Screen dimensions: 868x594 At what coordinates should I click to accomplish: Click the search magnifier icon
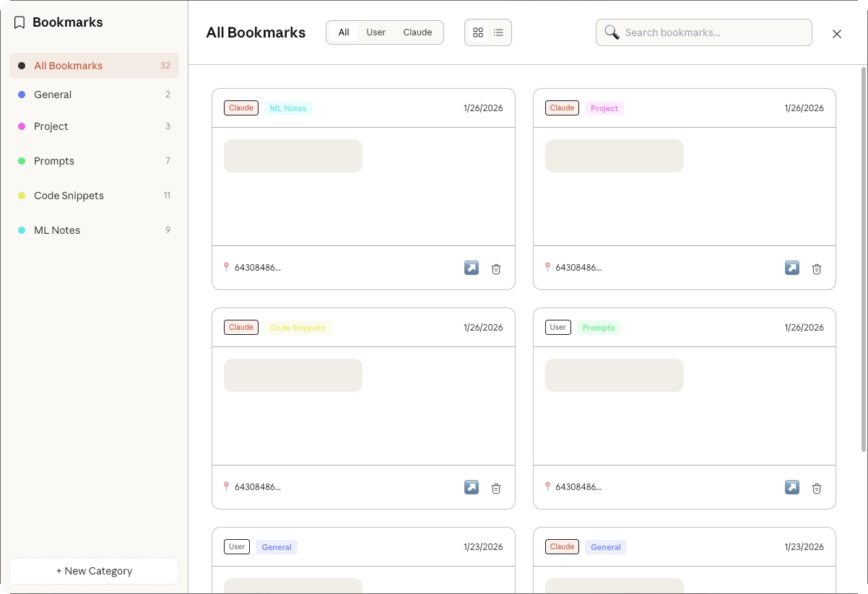click(612, 32)
